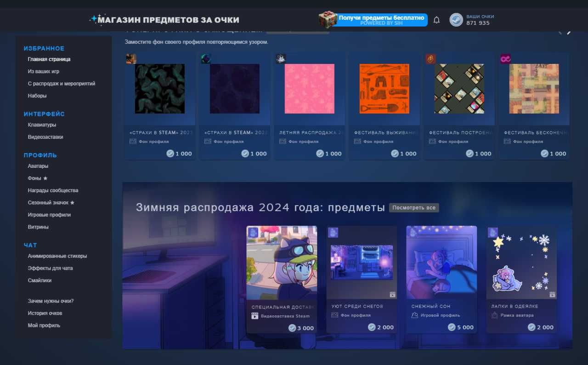Open Анимированные стикеры category
This screenshot has height=365, width=588.
[x=57, y=256]
